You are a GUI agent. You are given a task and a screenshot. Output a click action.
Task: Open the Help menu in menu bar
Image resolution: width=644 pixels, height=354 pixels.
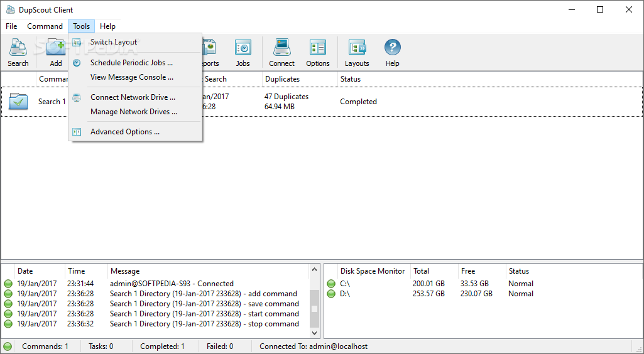[107, 26]
